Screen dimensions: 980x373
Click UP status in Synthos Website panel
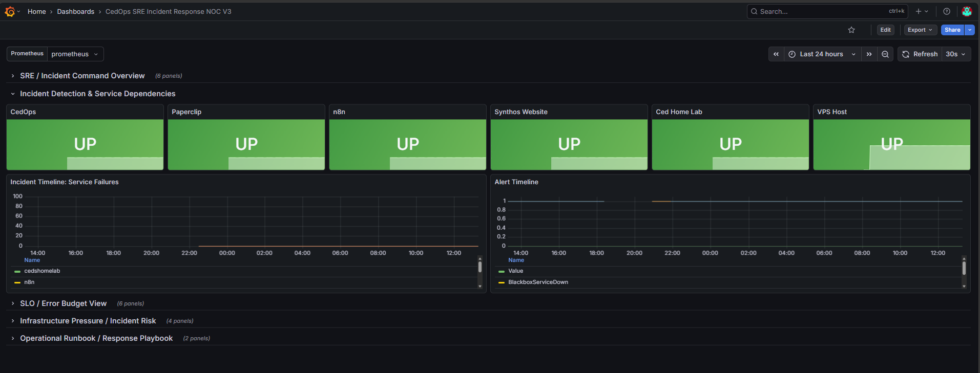(x=569, y=144)
